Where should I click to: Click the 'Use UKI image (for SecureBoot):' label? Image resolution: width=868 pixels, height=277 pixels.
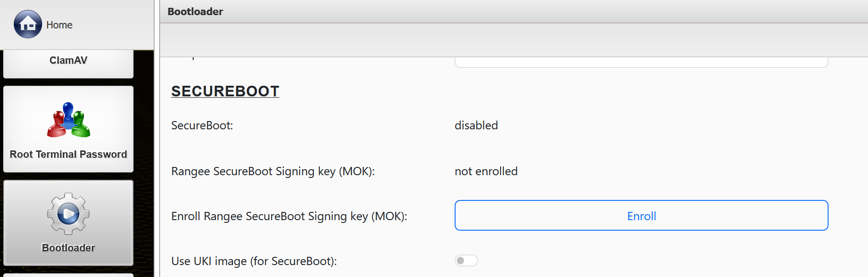click(x=254, y=261)
